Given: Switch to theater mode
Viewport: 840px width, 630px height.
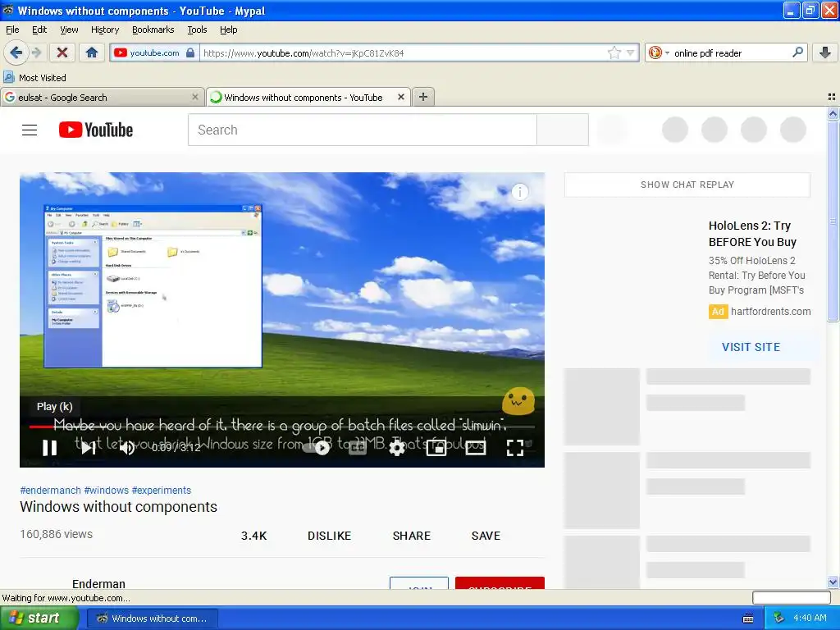Looking at the screenshot, I should tap(476, 448).
